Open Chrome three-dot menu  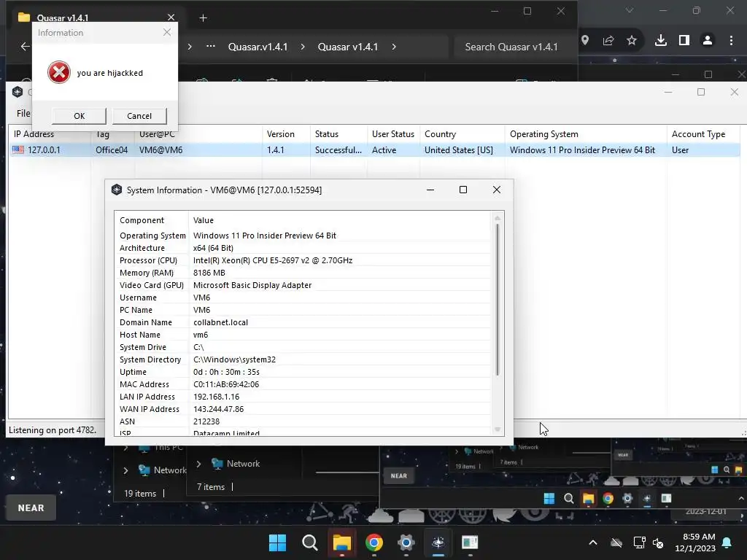click(x=731, y=41)
